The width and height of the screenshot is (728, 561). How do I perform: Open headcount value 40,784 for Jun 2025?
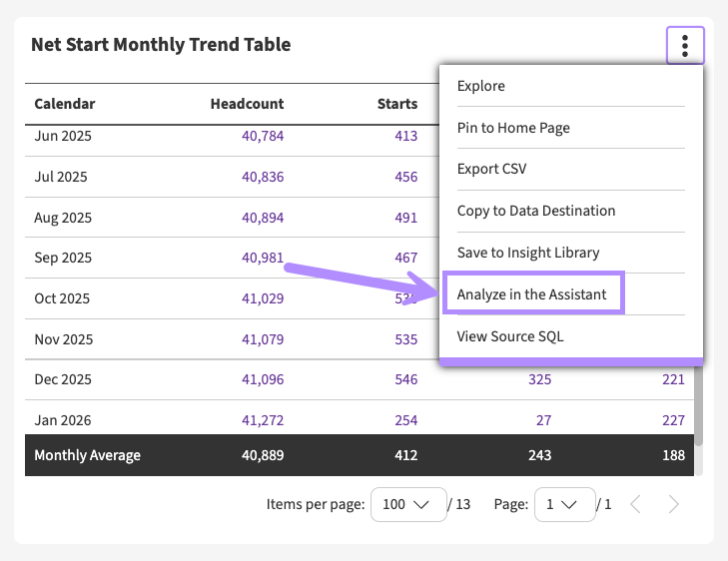pyautogui.click(x=263, y=136)
